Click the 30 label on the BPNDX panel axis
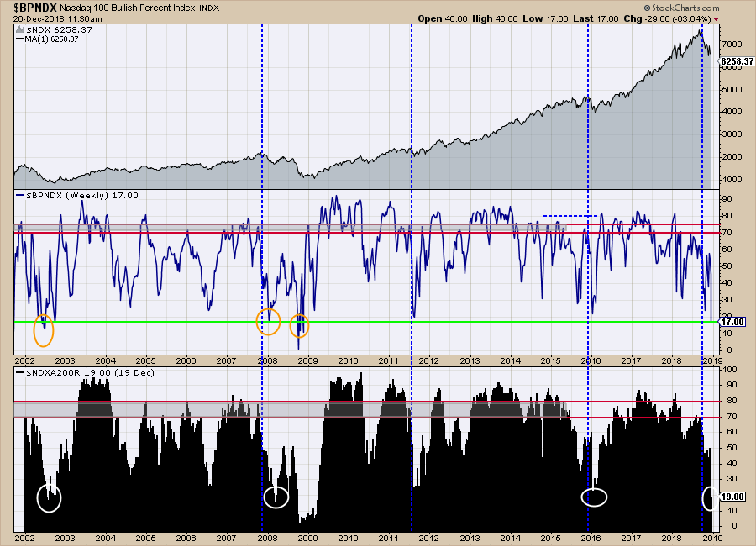 click(x=727, y=300)
